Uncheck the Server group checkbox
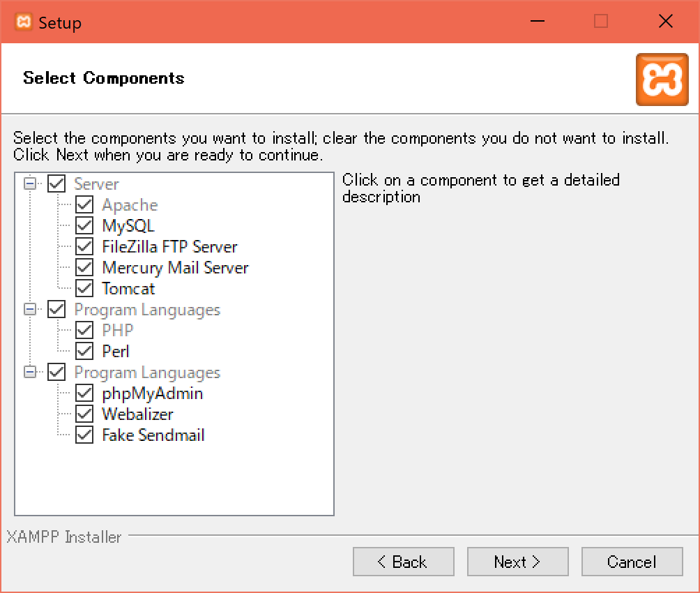The image size is (700, 593). point(56,183)
